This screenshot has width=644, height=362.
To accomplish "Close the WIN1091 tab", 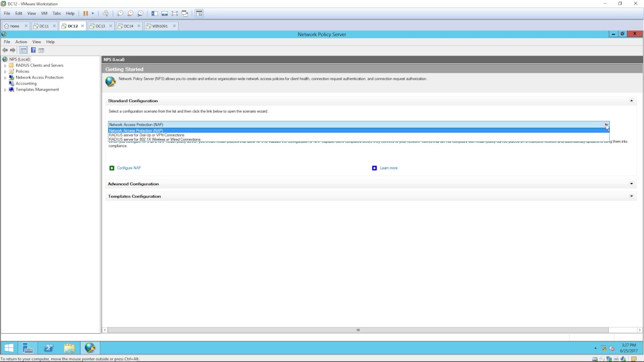I will [175, 26].
